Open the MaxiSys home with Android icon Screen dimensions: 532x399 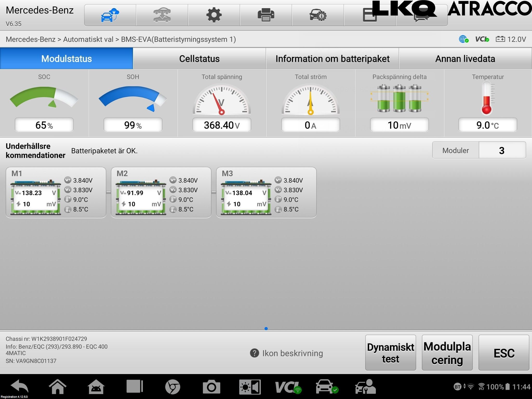click(96, 387)
